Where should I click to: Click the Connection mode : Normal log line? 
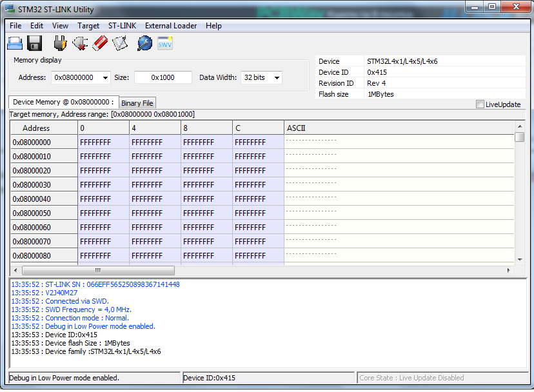[70, 318]
